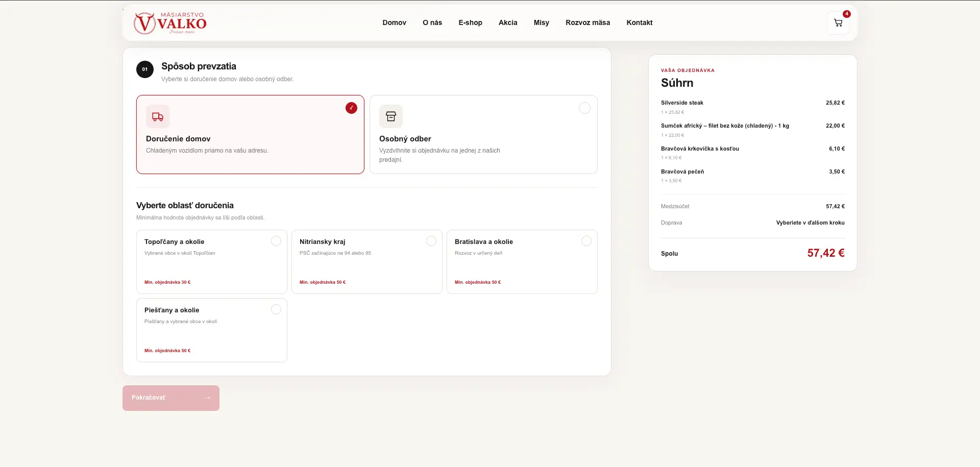Image resolution: width=980 pixels, height=467 pixels.
Task: Open the shopping cart icon
Action: [838, 23]
